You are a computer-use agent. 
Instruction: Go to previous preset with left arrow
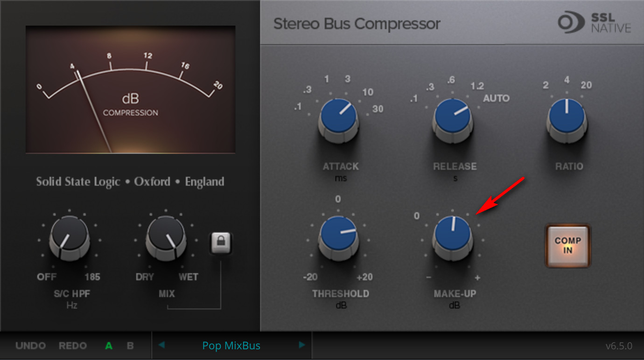click(161, 345)
